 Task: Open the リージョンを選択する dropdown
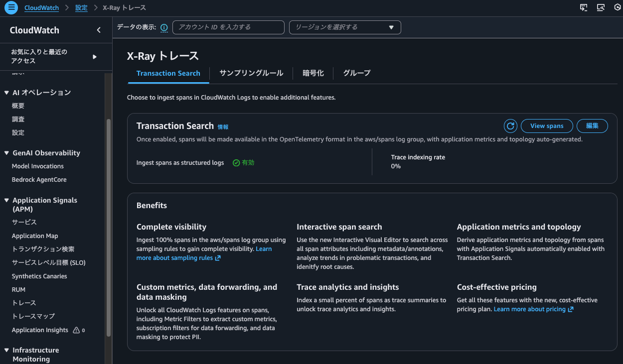pos(345,27)
